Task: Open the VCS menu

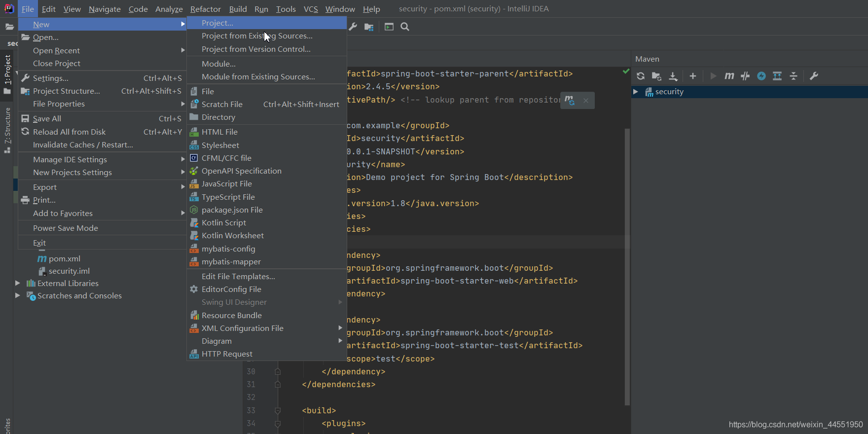Action: click(x=311, y=9)
